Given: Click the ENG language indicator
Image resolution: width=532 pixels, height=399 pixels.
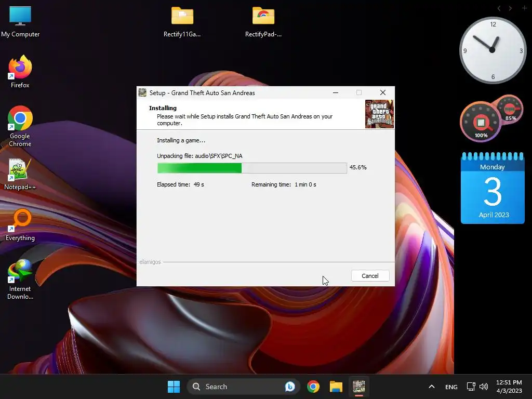Looking at the screenshot, I should tap(451, 387).
